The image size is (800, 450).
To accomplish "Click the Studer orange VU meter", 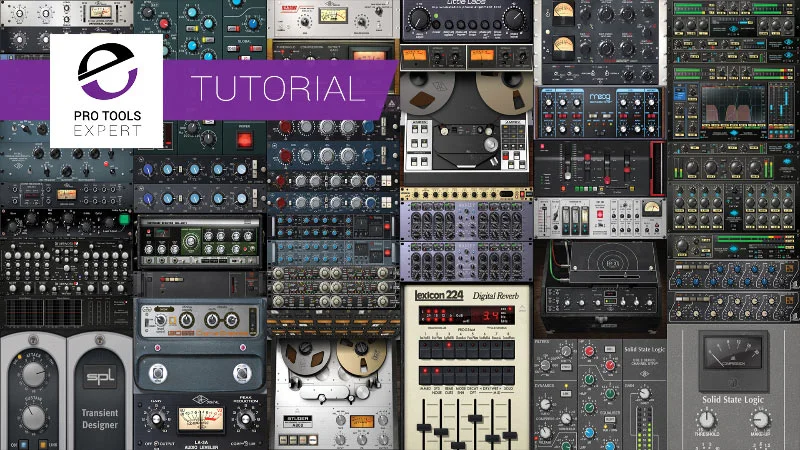I will tap(362, 421).
